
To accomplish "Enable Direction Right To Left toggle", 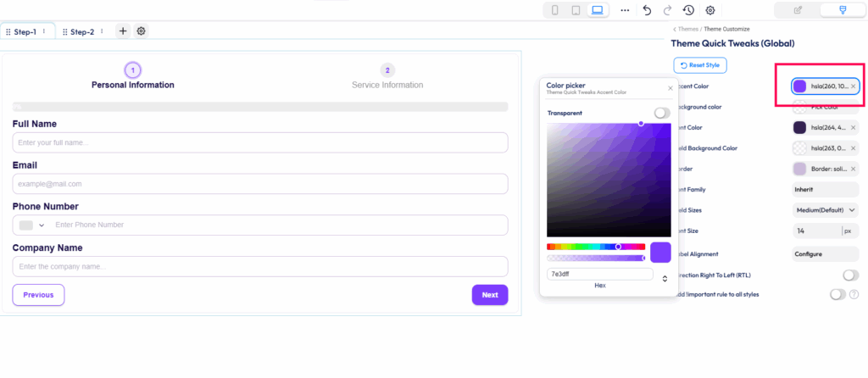I will pyautogui.click(x=850, y=275).
